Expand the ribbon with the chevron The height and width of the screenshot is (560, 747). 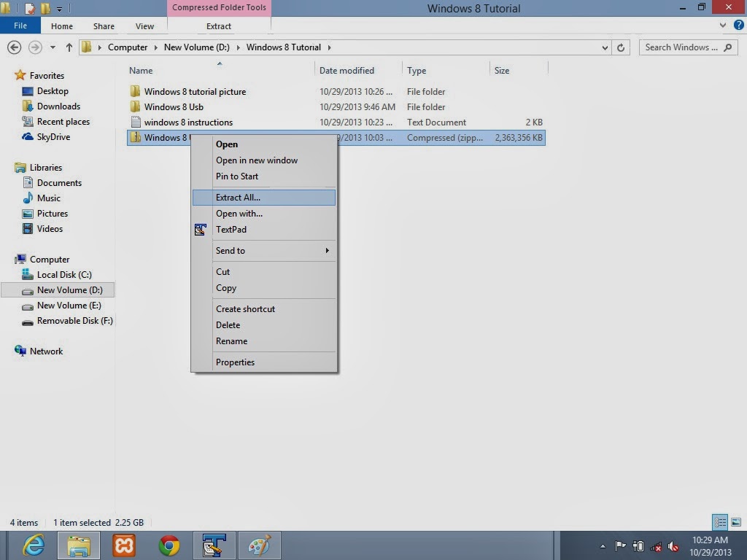(x=723, y=26)
